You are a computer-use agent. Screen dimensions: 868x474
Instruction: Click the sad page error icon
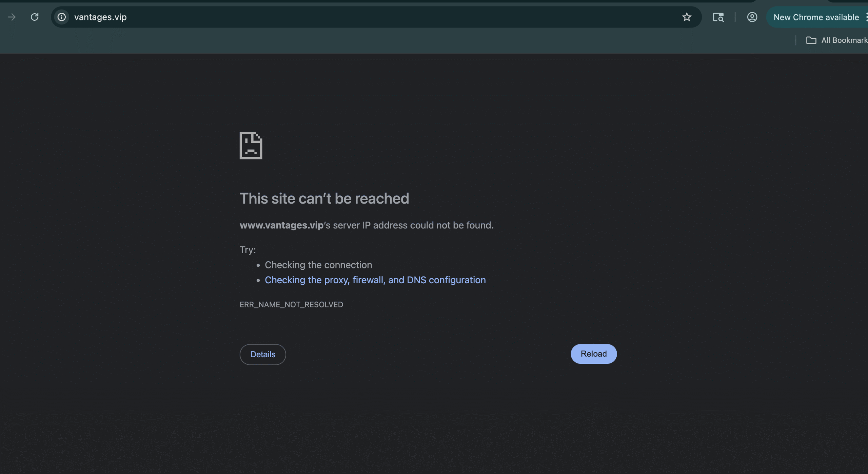click(x=251, y=146)
